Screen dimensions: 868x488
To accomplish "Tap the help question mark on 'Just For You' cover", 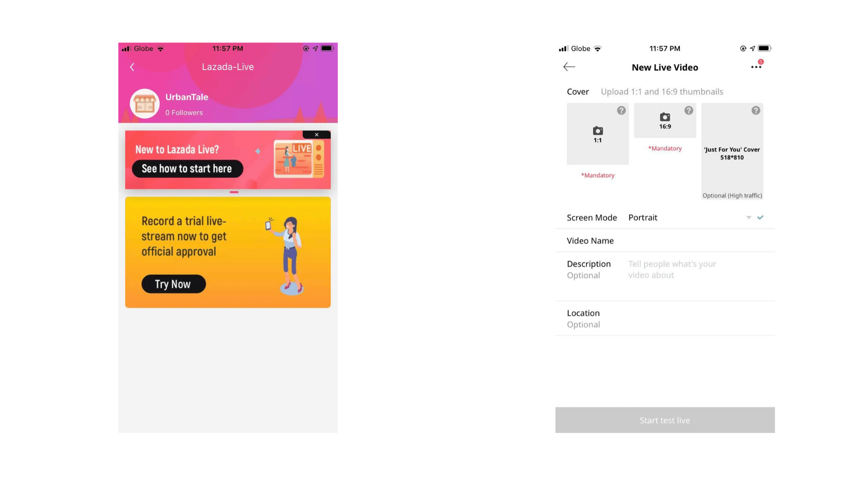I will point(755,111).
